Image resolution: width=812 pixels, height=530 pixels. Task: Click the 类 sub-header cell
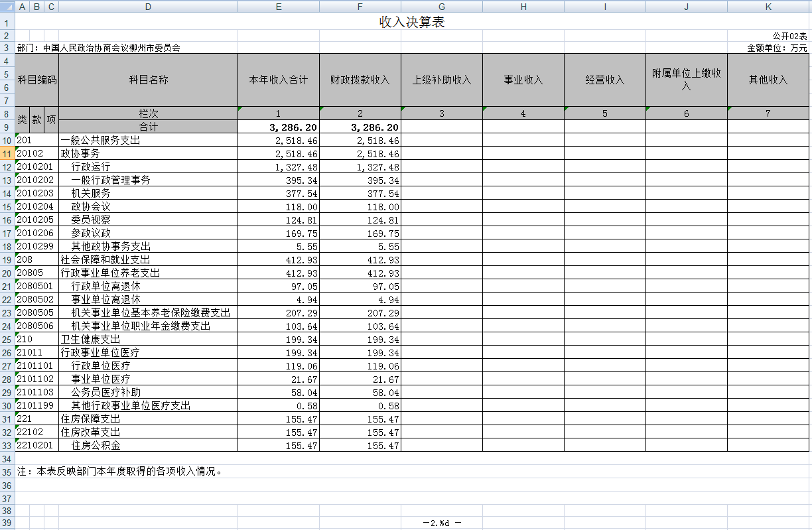pyautogui.click(x=23, y=120)
